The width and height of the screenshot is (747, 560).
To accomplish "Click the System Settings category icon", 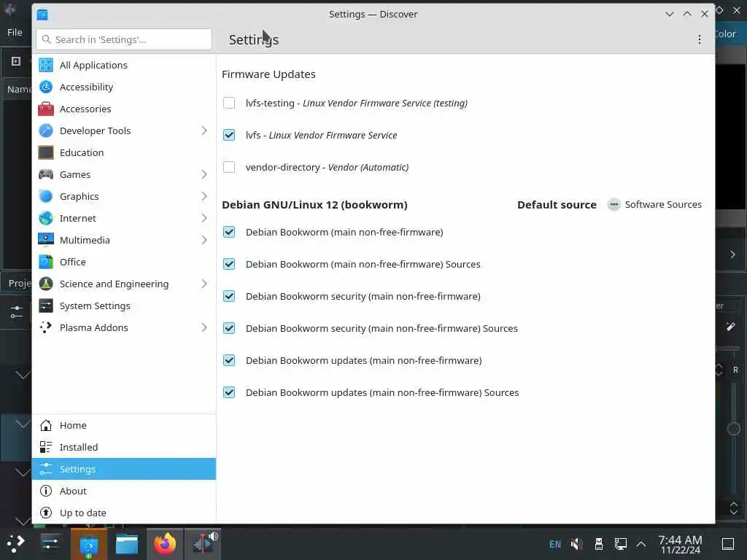I will coord(46,306).
